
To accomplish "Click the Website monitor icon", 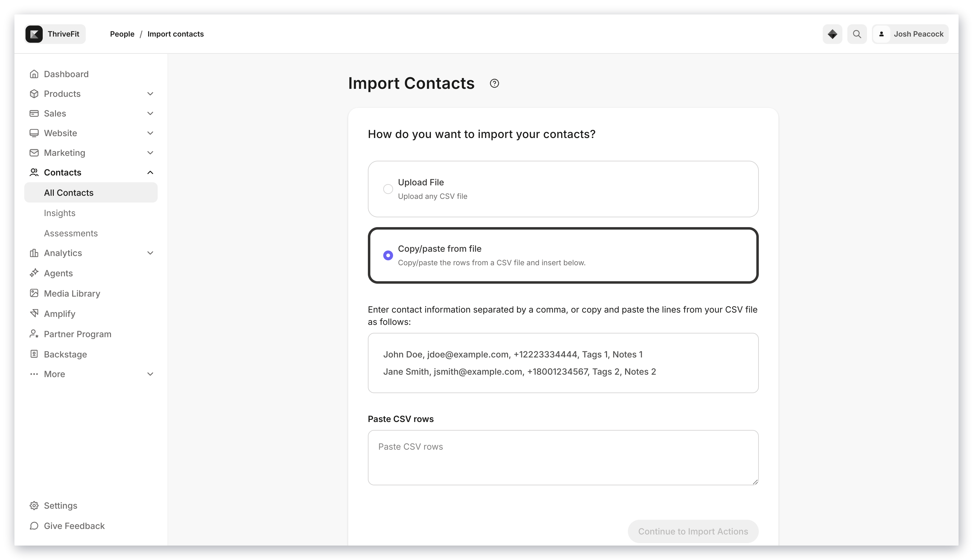I will [x=34, y=133].
